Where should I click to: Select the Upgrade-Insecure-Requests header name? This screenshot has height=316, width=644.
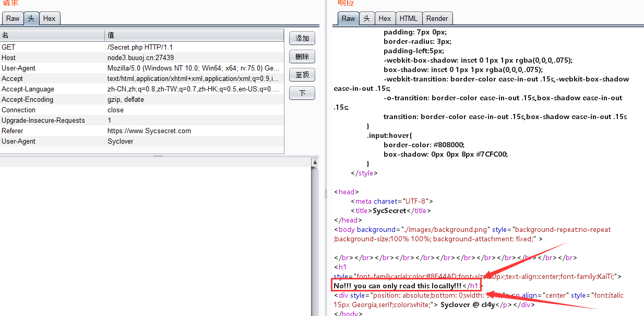(43, 120)
